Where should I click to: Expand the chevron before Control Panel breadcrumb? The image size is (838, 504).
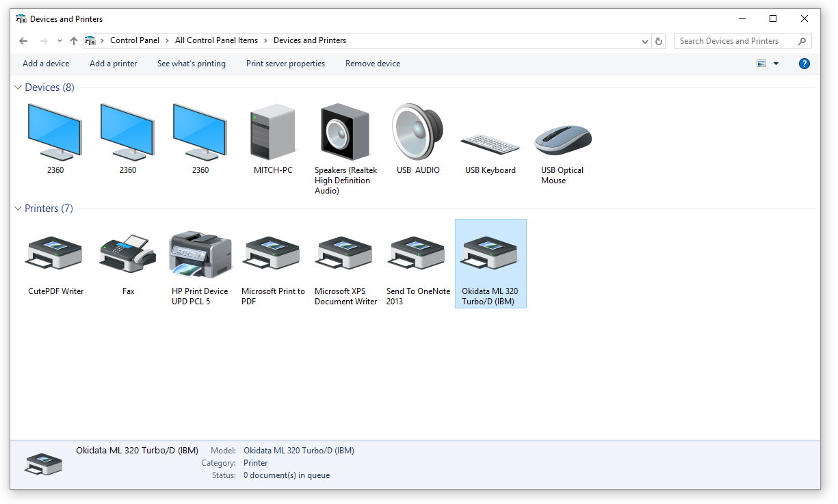click(x=103, y=40)
